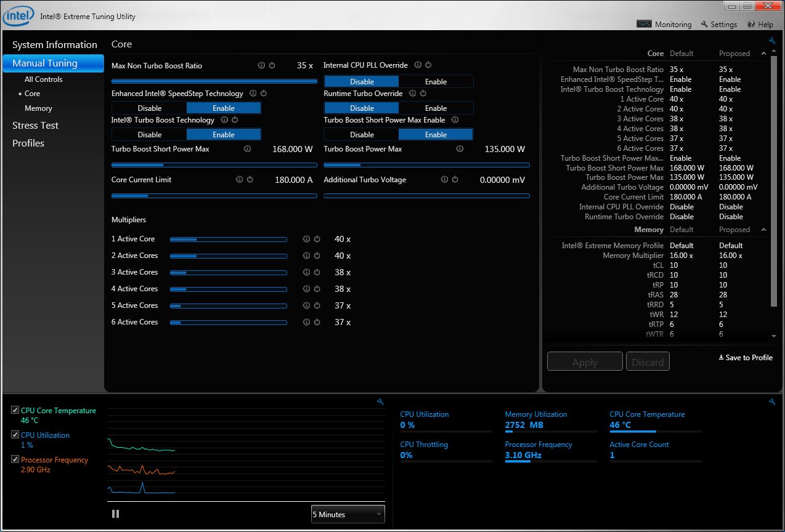Image resolution: width=785 pixels, height=532 pixels.
Task: Collapse the Memory section in the Default/Proposed list
Action: click(x=764, y=230)
